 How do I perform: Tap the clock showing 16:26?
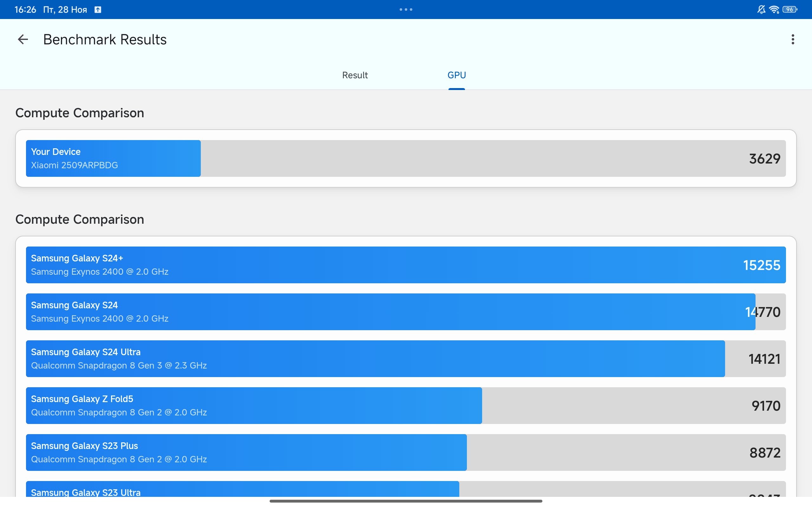(x=25, y=10)
